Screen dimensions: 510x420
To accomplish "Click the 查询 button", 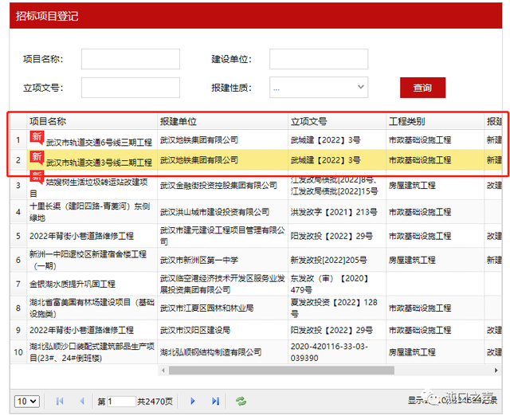I will (x=422, y=88).
